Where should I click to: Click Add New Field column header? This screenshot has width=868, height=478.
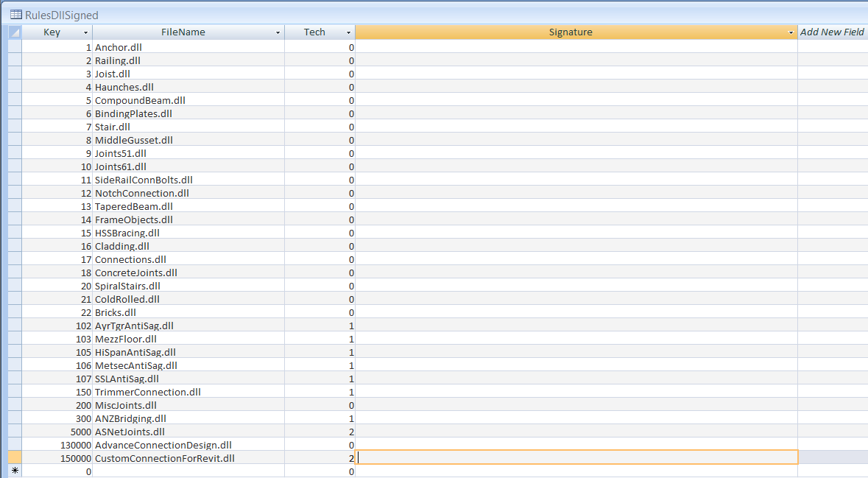tap(832, 32)
